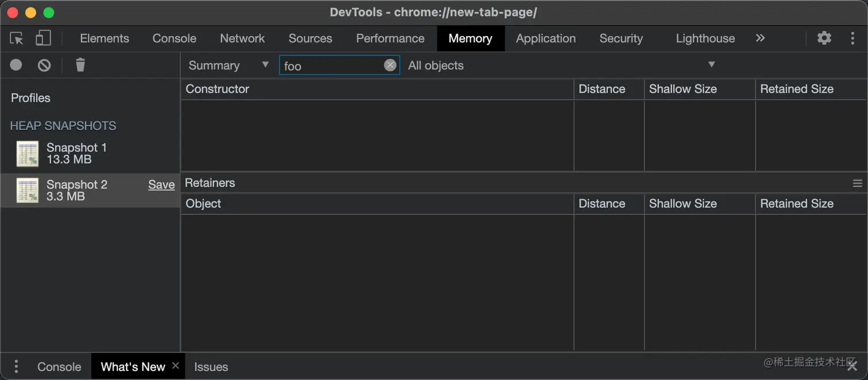The width and height of the screenshot is (868, 380).
Task: Open the customize DevTools three-dot menu
Action: click(852, 38)
